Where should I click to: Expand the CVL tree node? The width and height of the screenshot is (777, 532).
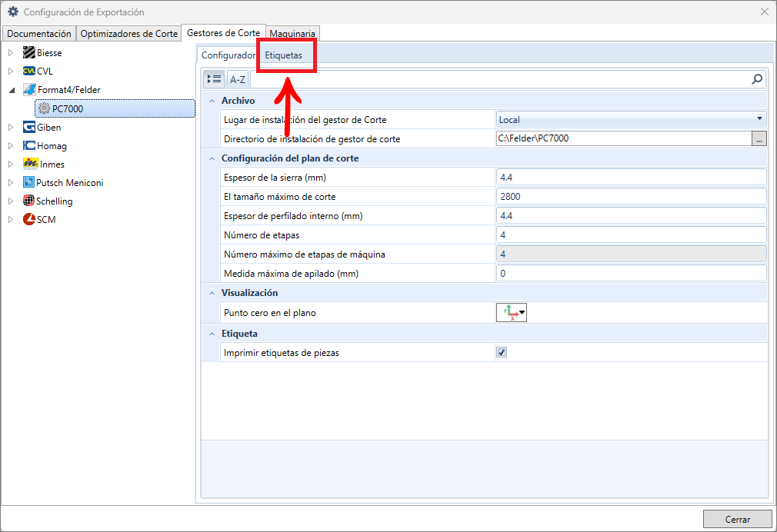(x=11, y=71)
